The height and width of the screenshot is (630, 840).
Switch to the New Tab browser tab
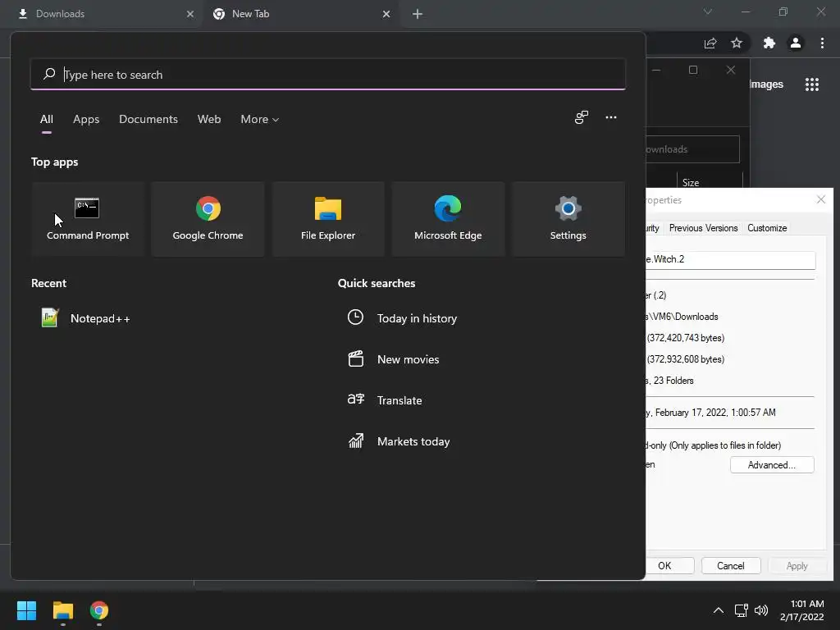click(x=302, y=14)
